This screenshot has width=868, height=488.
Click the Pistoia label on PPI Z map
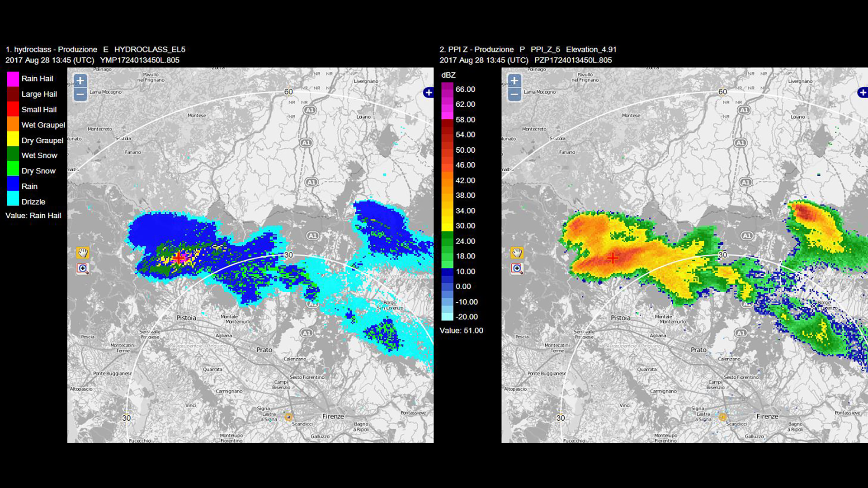pos(620,318)
